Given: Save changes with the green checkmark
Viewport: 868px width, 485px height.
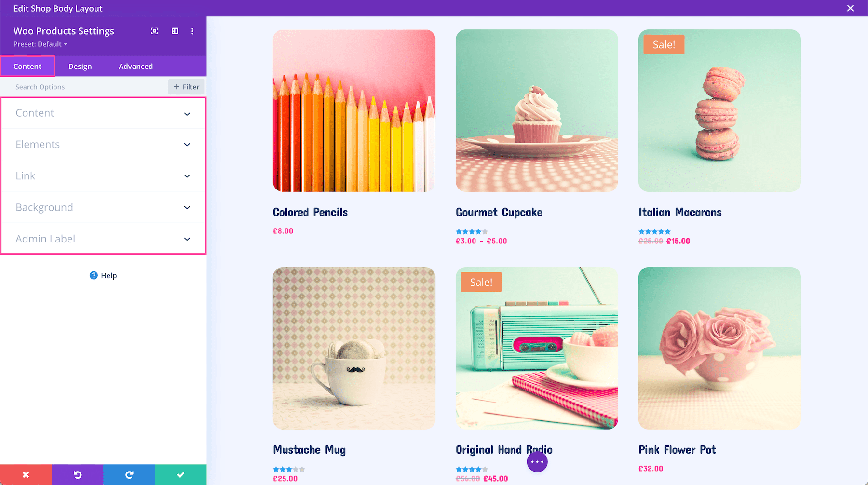Looking at the screenshot, I should coord(181,475).
